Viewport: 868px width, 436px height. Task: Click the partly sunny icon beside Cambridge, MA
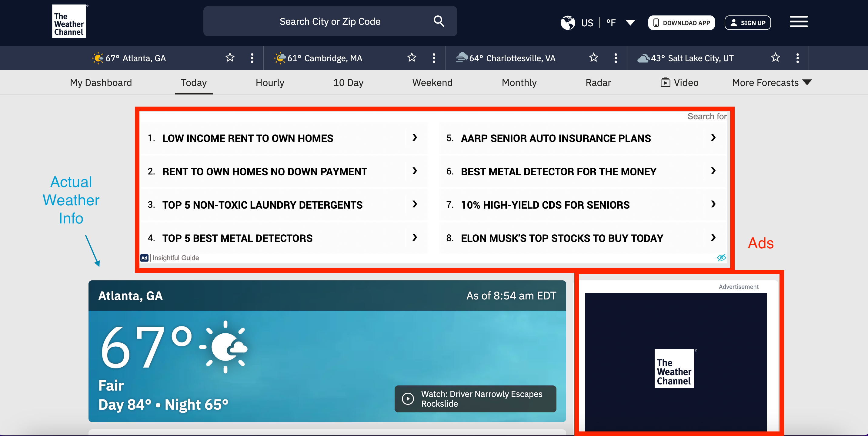pyautogui.click(x=280, y=58)
